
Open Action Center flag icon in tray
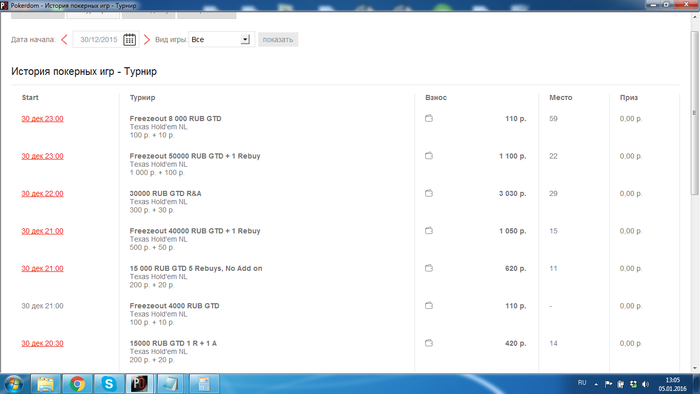pos(608,384)
